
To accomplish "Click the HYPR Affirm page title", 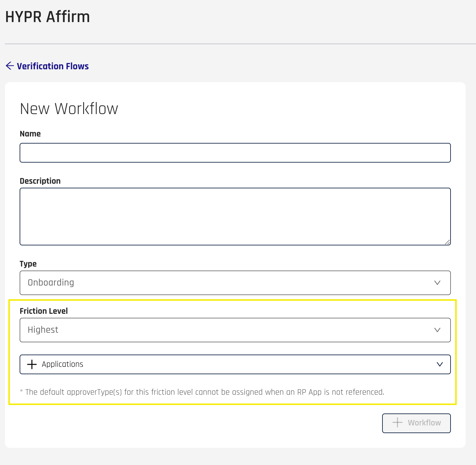I will [x=48, y=17].
